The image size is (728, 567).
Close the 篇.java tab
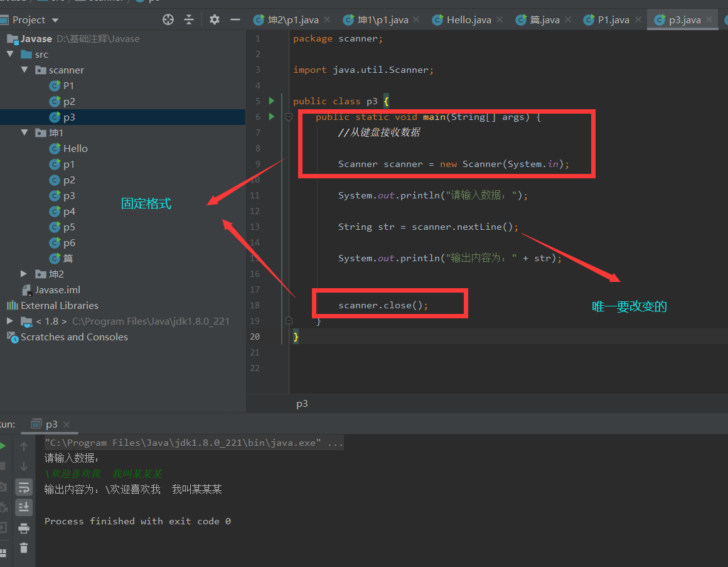click(568, 19)
